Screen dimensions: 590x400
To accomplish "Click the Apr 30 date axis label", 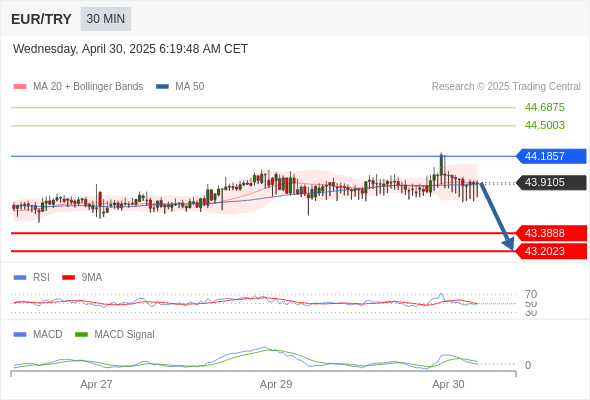I will [x=448, y=384].
